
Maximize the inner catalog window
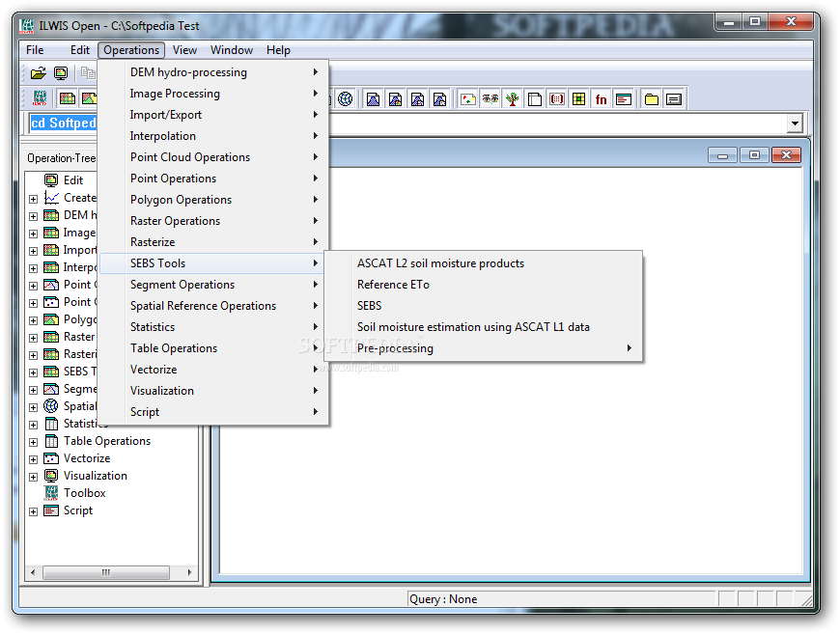point(754,155)
